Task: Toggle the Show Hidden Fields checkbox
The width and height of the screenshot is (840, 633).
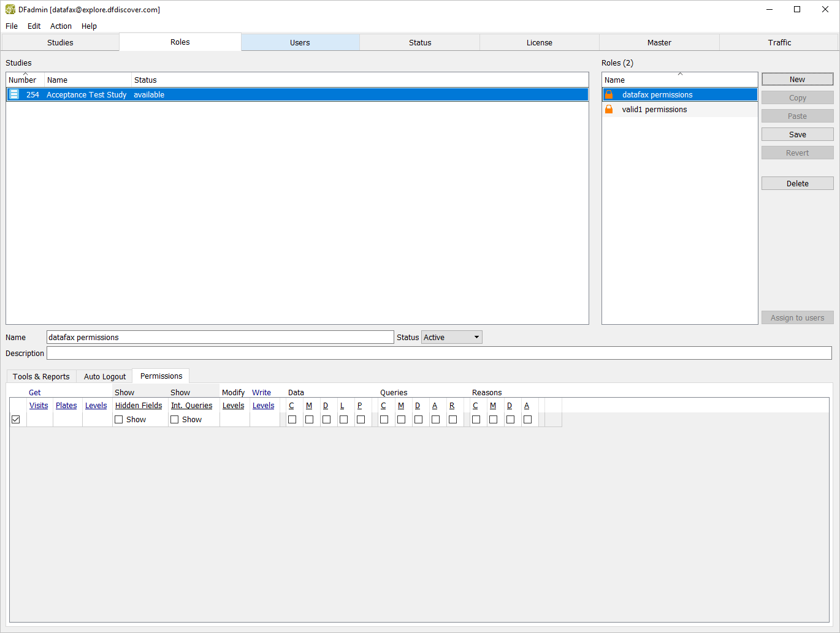Action: (x=119, y=420)
